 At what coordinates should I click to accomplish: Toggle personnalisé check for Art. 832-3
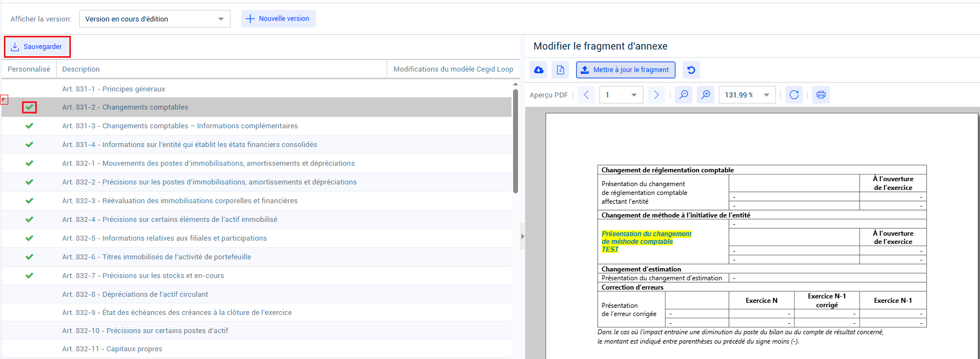(x=30, y=201)
